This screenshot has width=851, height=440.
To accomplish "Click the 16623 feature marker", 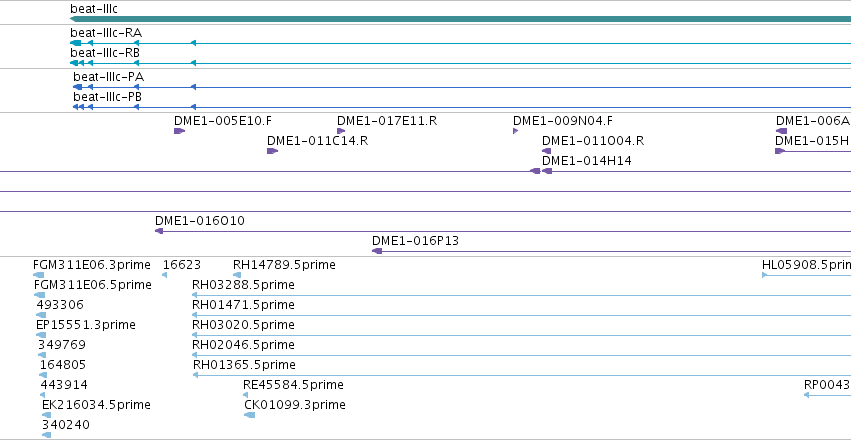I will 164,275.
